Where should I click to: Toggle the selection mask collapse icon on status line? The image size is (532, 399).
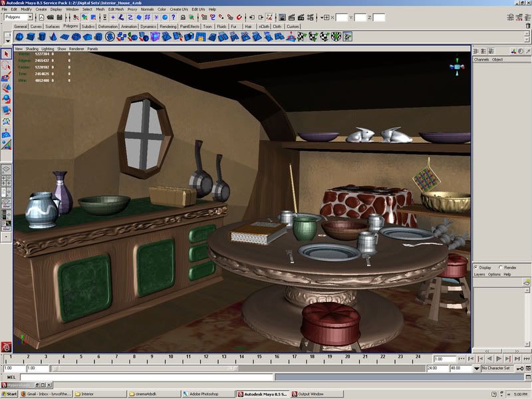point(105,17)
